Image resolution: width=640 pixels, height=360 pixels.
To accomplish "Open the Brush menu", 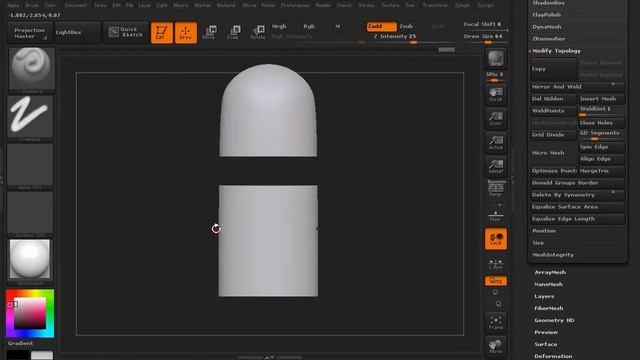I will (32, 5).
